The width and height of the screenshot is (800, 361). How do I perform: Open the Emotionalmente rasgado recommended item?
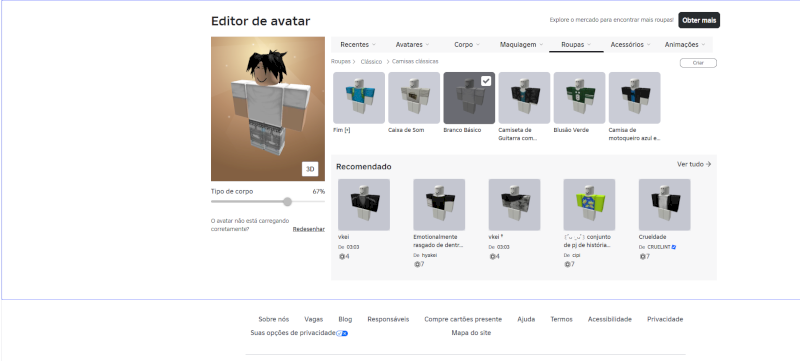pyautogui.click(x=439, y=204)
